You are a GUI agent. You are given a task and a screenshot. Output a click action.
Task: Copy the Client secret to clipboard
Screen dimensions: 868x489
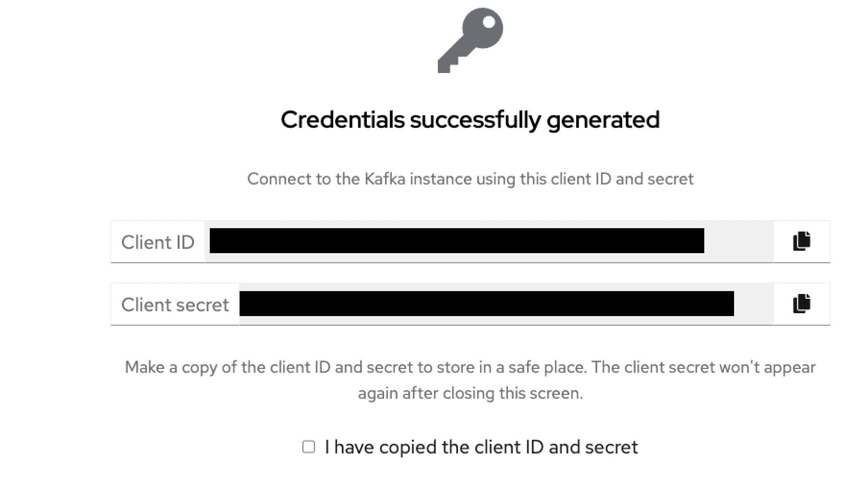801,304
